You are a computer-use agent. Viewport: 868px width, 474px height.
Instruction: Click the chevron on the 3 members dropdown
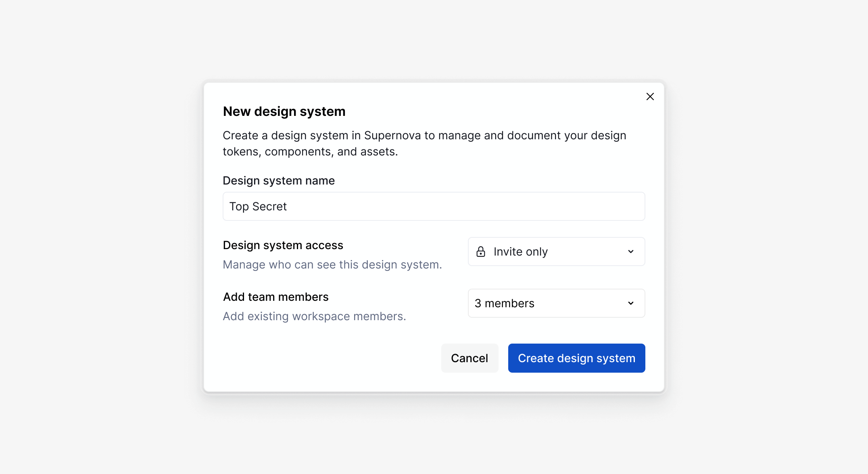[x=630, y=303]
